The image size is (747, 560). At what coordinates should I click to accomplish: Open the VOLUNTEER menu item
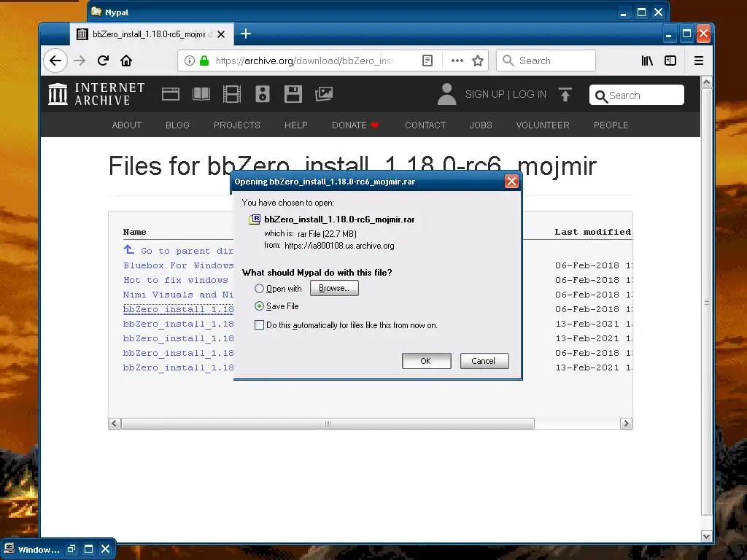coord(543,125)
